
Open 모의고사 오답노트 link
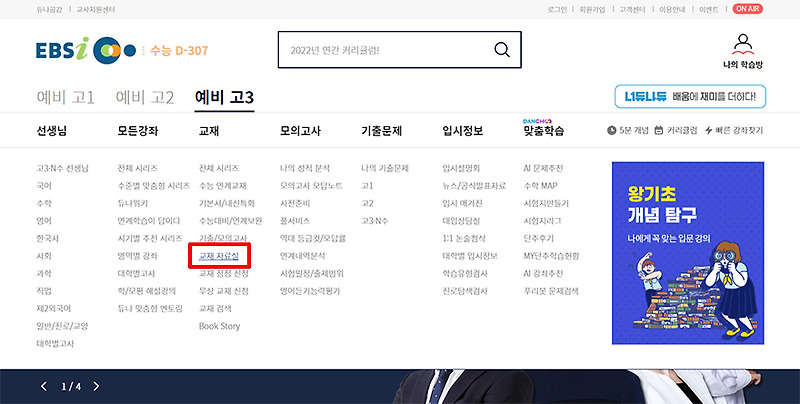311,186
